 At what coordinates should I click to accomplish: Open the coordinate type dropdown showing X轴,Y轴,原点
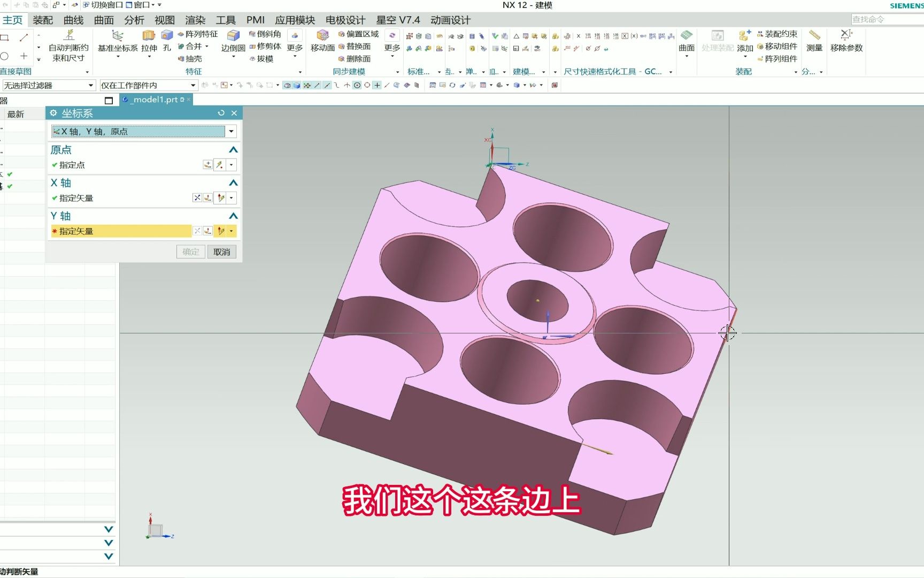coord(230,131)
